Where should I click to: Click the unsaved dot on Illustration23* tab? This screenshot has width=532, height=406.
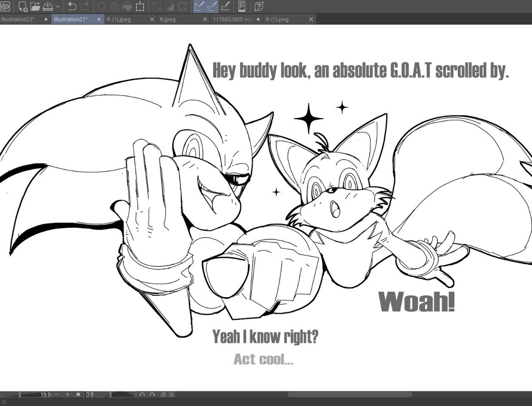[x=46, y=20]
